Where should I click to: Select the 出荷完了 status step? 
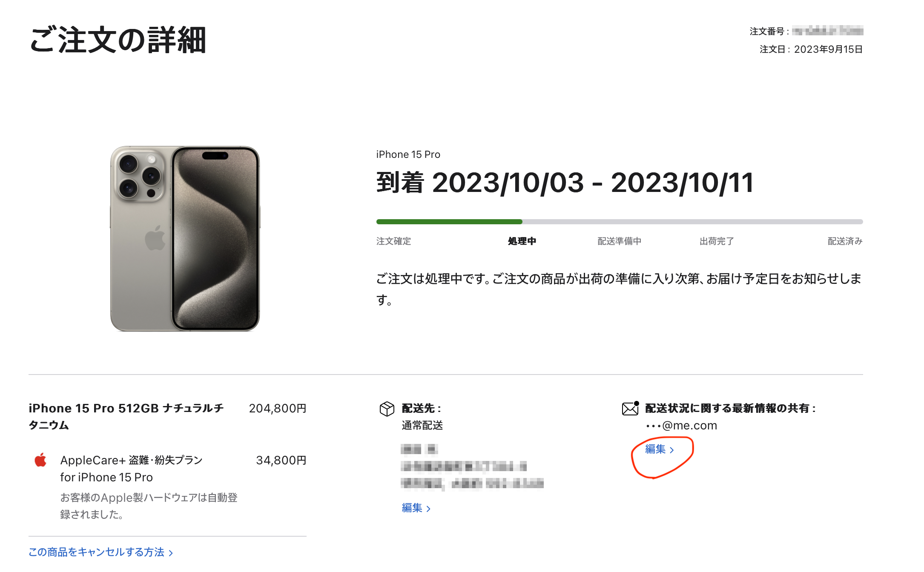(717, 241)
